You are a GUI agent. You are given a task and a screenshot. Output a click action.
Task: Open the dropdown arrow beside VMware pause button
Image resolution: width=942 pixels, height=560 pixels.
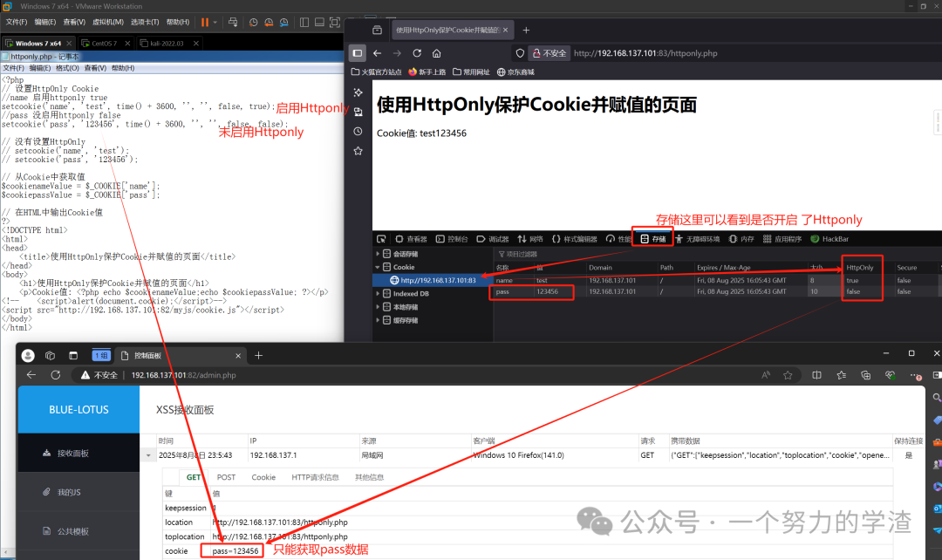click(x=215, y=22)
